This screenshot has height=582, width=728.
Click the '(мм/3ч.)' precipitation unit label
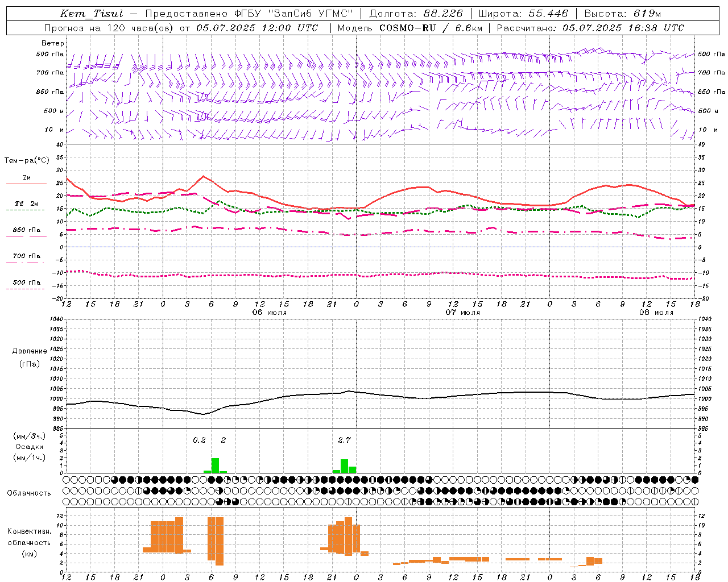coord(30,436)
